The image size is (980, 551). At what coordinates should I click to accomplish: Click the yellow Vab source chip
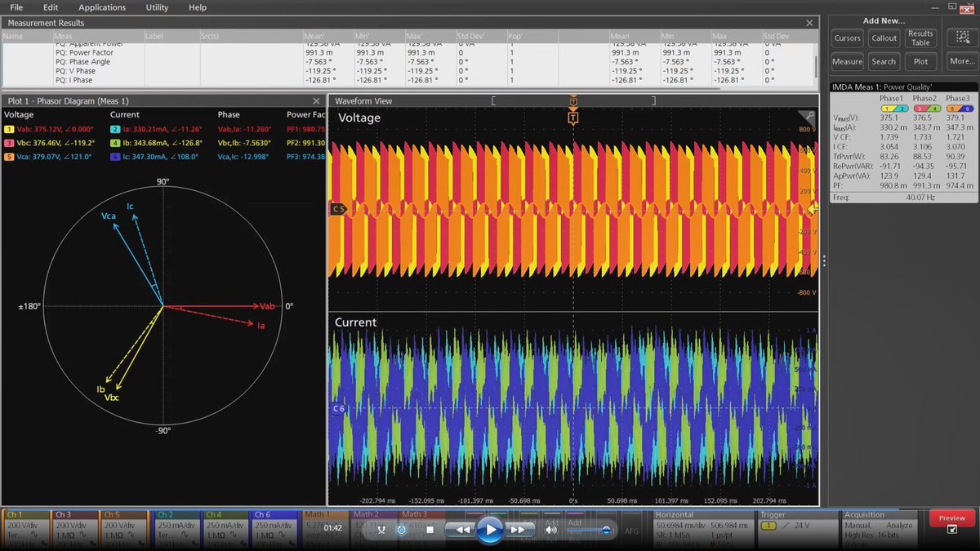click(8, 129)
